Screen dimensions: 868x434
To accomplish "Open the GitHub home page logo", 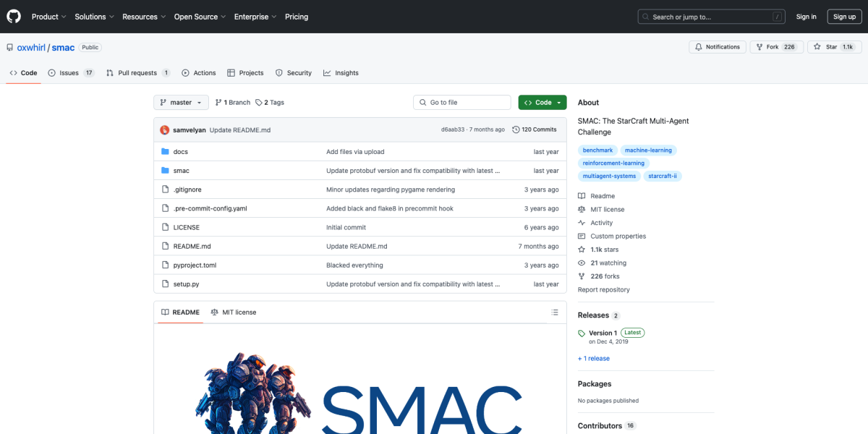I will pyautogui.click(x=13, y=16).
